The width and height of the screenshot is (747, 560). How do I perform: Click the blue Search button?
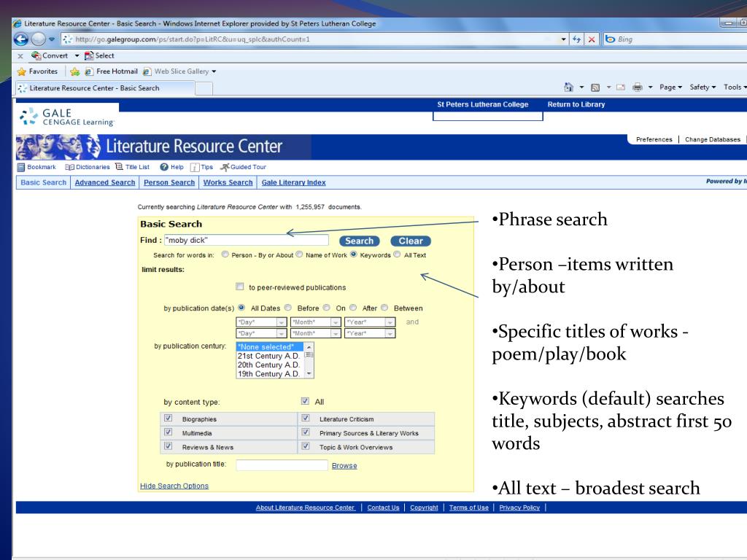[x=359, y=241]
